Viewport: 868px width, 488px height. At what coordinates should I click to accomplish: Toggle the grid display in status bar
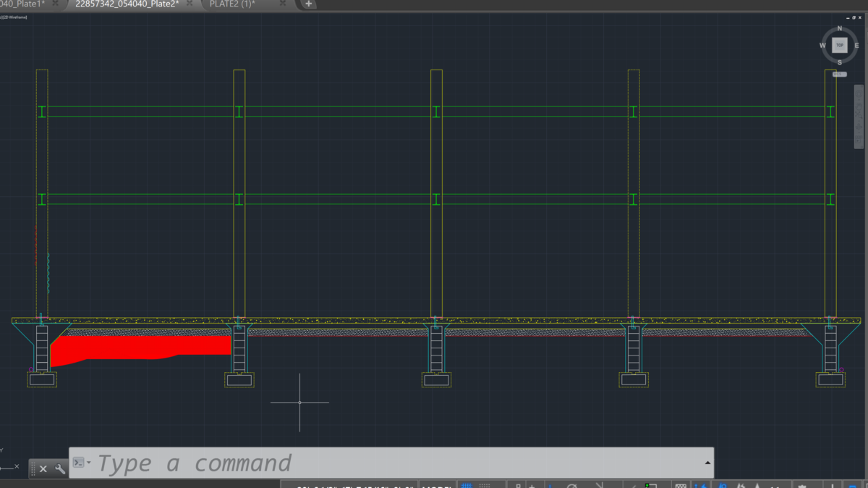click(x=467, y=486)
